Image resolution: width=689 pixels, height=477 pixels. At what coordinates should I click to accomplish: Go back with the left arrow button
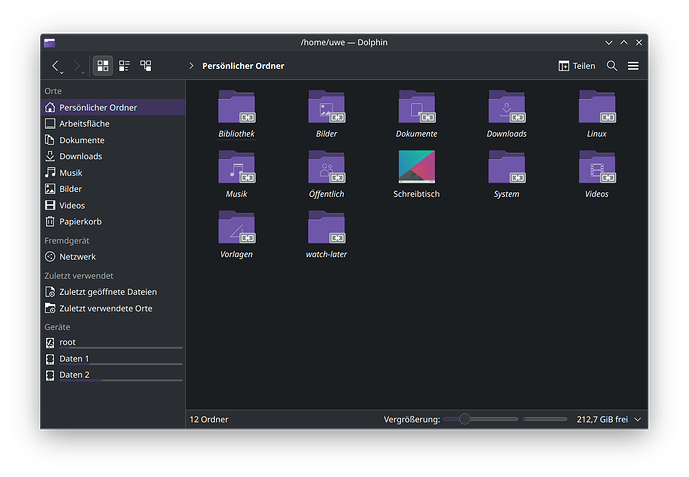coord(55,66)
